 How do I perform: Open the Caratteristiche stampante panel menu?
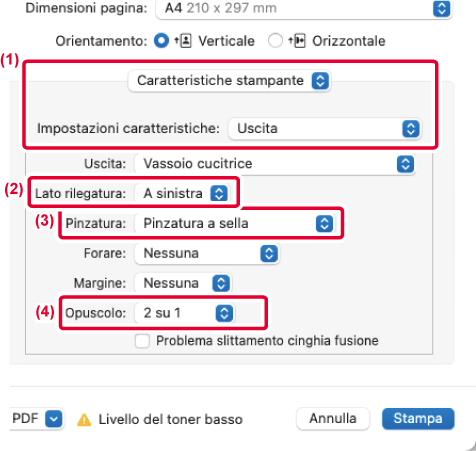[229, 81]
